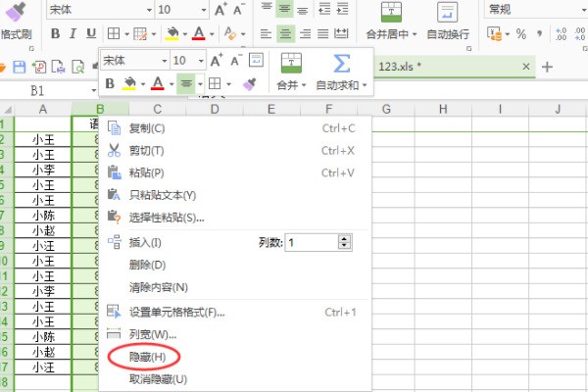
Task: Open the ribbon fill color dropdown arrow
Action: point(185,34)
